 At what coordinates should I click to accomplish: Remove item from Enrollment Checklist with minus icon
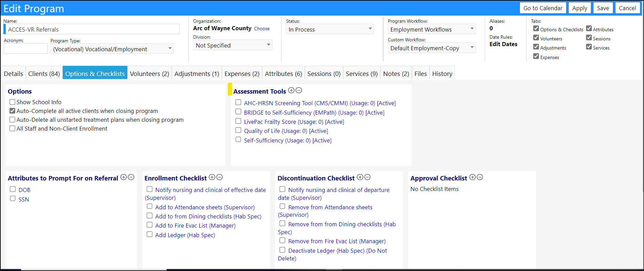[220, 177]
